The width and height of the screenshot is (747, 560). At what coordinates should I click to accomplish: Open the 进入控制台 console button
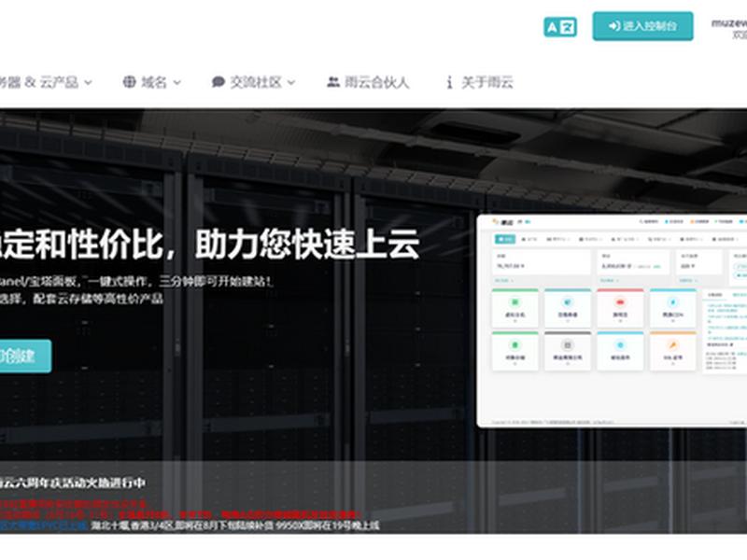tap(642, 26)
